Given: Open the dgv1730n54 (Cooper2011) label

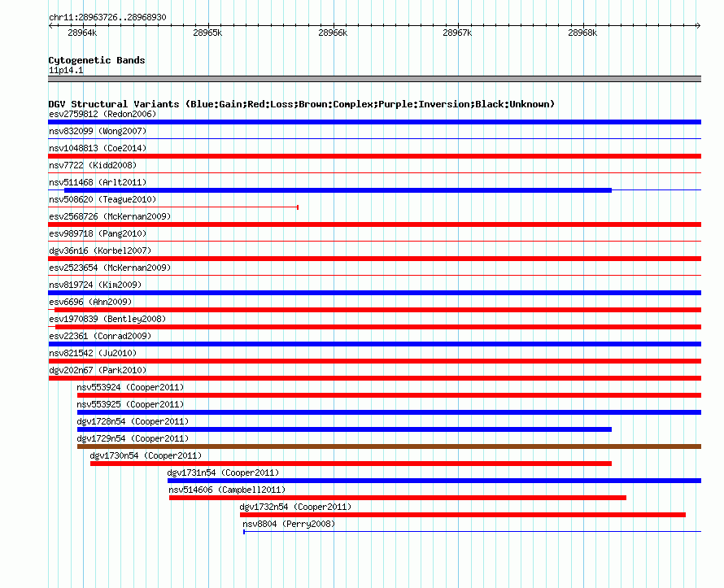Looking at the screenshot, I should point(146,455).
